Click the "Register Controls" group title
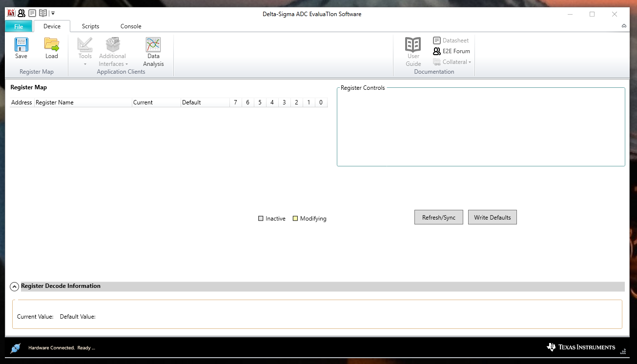Screen dimensions: 637x364 363,88
